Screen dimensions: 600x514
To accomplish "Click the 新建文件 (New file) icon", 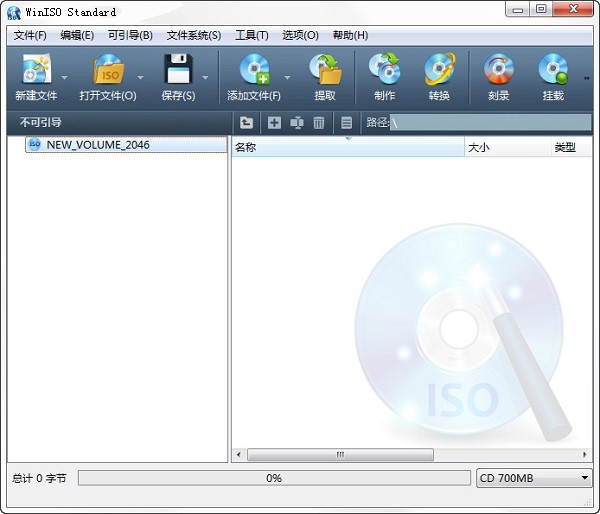I will (x=37, y=69).
